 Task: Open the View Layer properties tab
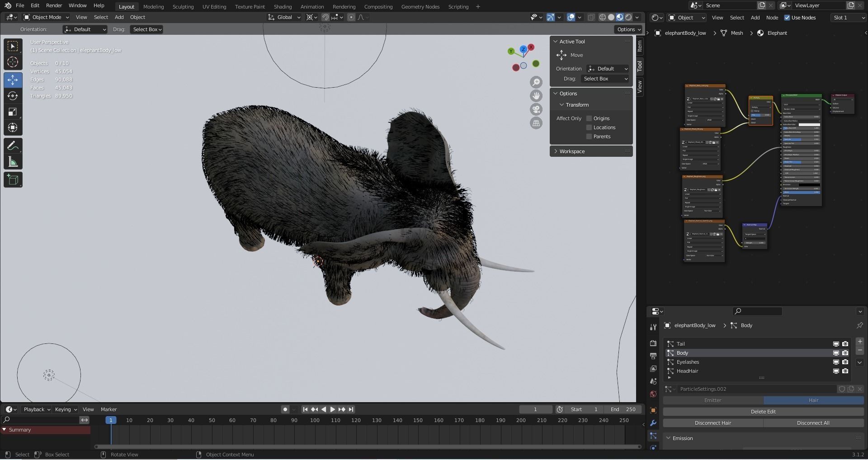point(653,369)
